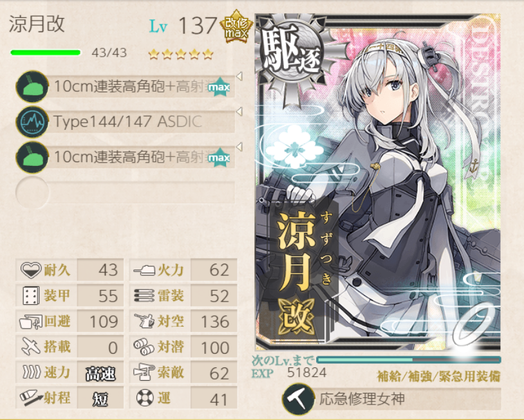Image resolution: width=524 pixels, height=420 pixels.
Task: Click the first 10cm high-angle gun icon
Action: (x=32, y=86)
